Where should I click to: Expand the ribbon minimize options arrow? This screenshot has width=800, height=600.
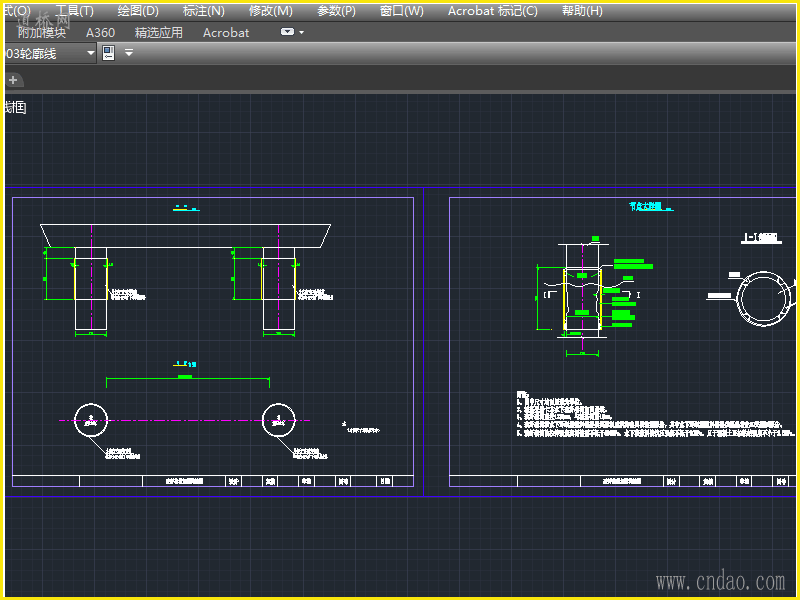point(302,32)
